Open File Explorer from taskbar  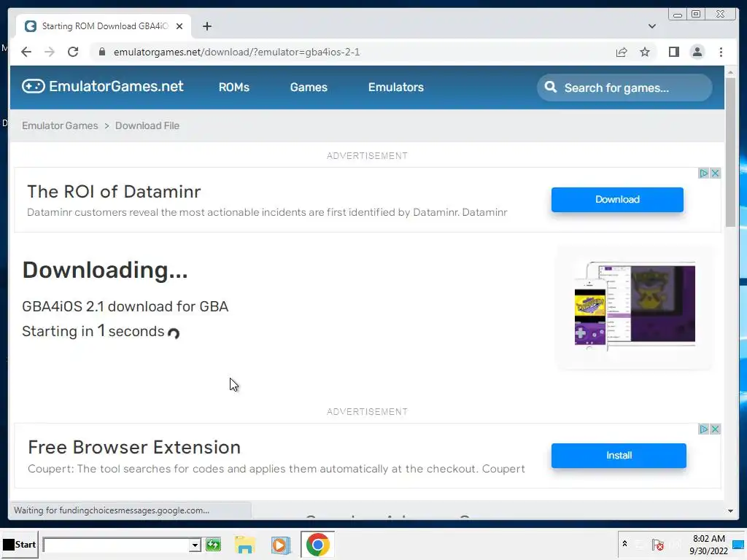pyautogui.click(x=245, y=545)
